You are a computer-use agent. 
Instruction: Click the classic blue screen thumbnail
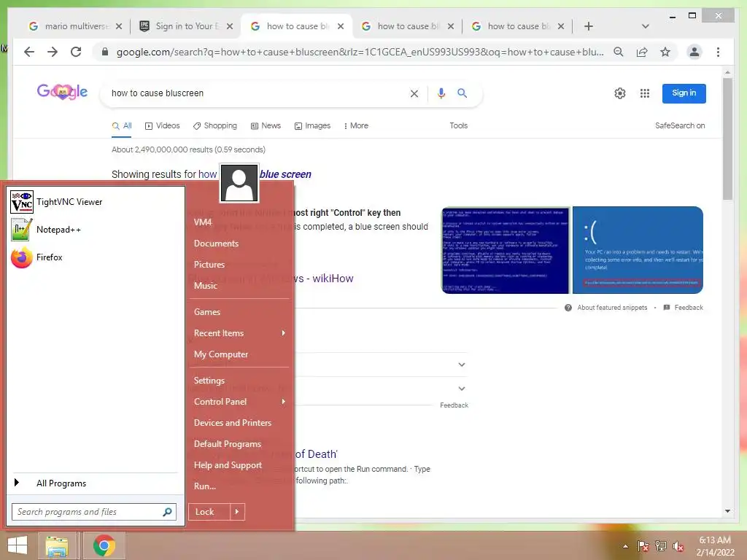click(505, 250)
